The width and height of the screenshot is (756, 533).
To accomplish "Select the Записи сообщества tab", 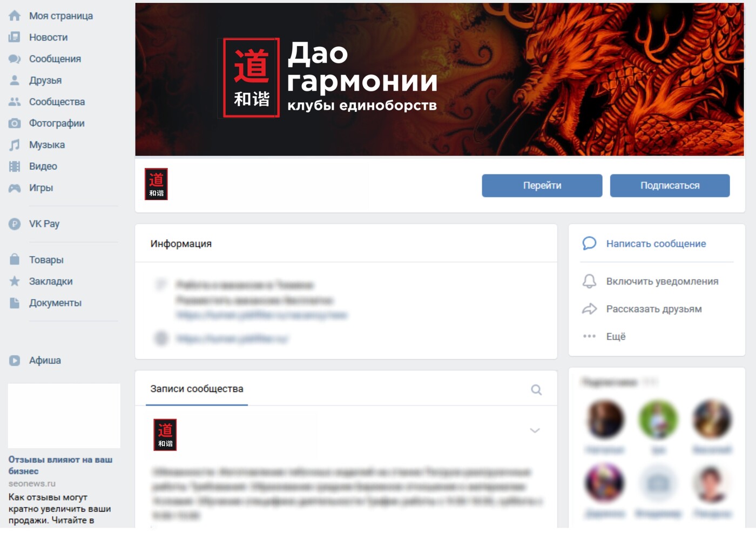I will pyautogui.click(x=197, y=389).
